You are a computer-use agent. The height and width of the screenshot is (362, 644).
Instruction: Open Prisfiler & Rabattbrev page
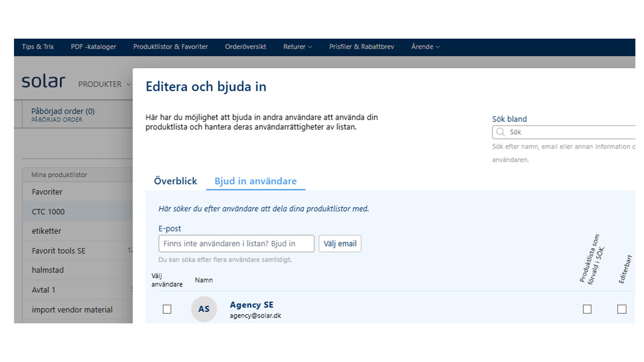[x=362, y=47]
